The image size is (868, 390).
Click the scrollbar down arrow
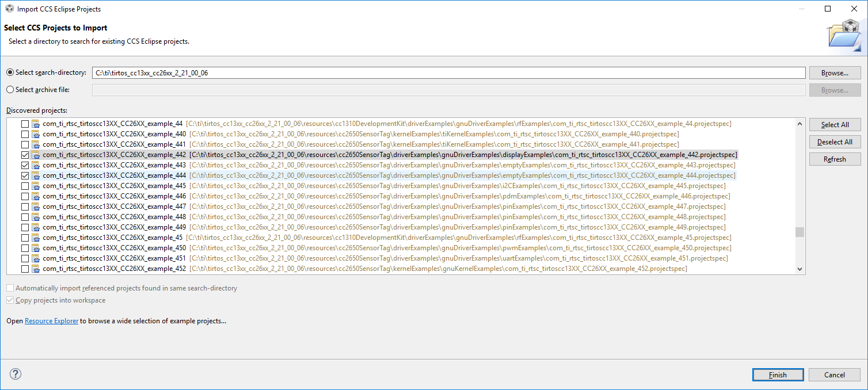coord(800,269)
